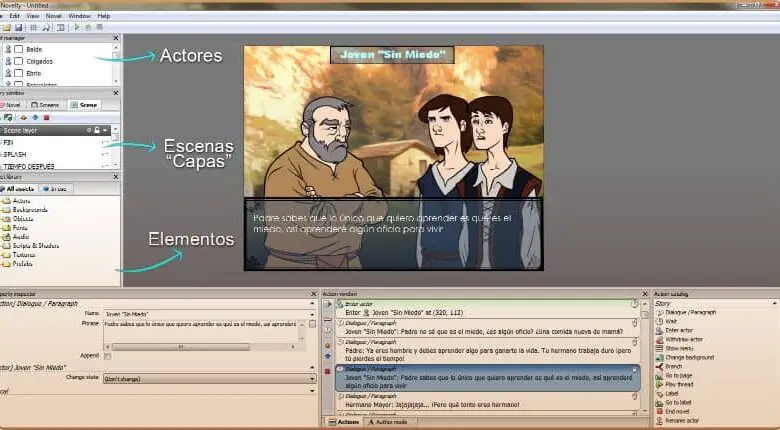Open the Edit menu
This screenshot has width=780, height=430.
pos(14,16)
